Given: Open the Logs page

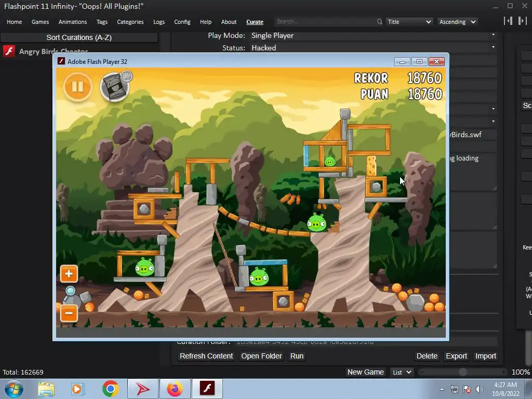Looking at the screenshot, I should coord(159,22).
